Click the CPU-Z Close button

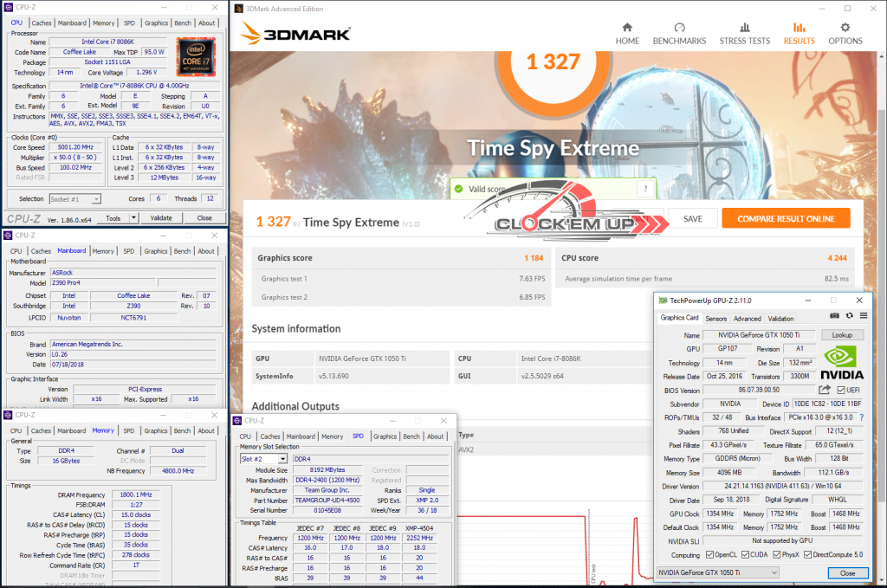click(204, 217)
